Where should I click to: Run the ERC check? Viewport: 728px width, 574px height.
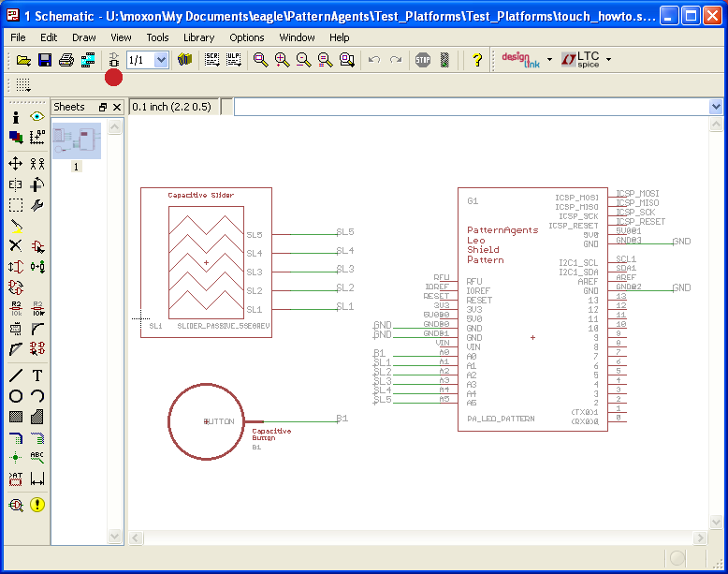pos(16,505)
